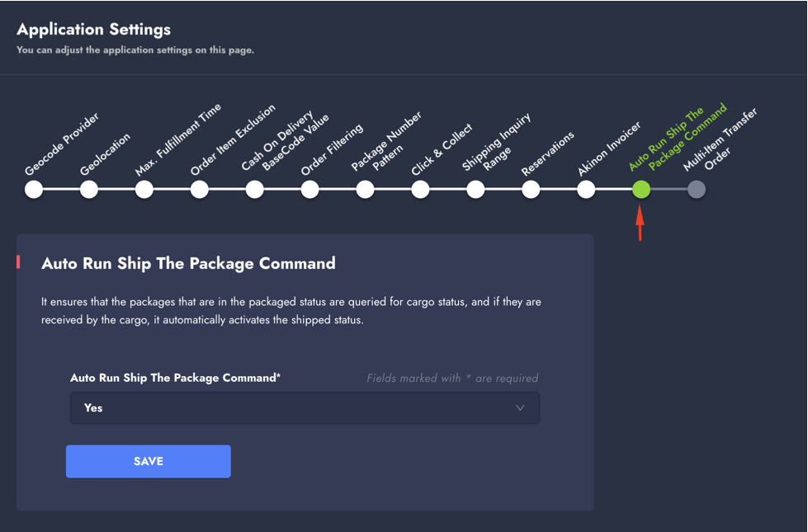Select the Package Number Pattern step
This screenshot has height=532, width=808.
coord(366,190)
